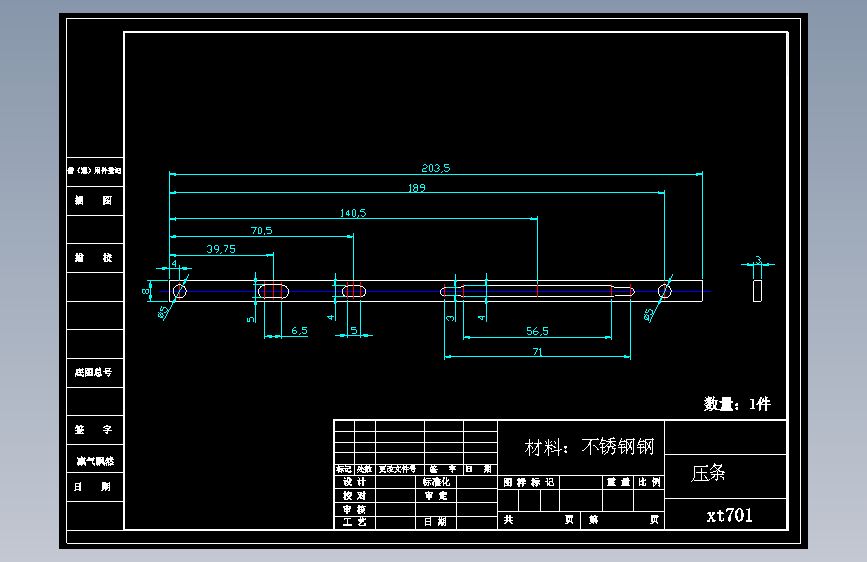Screen dimensions: 867x562
Task: Click the 标准化 title block cell
Action: 436,482
